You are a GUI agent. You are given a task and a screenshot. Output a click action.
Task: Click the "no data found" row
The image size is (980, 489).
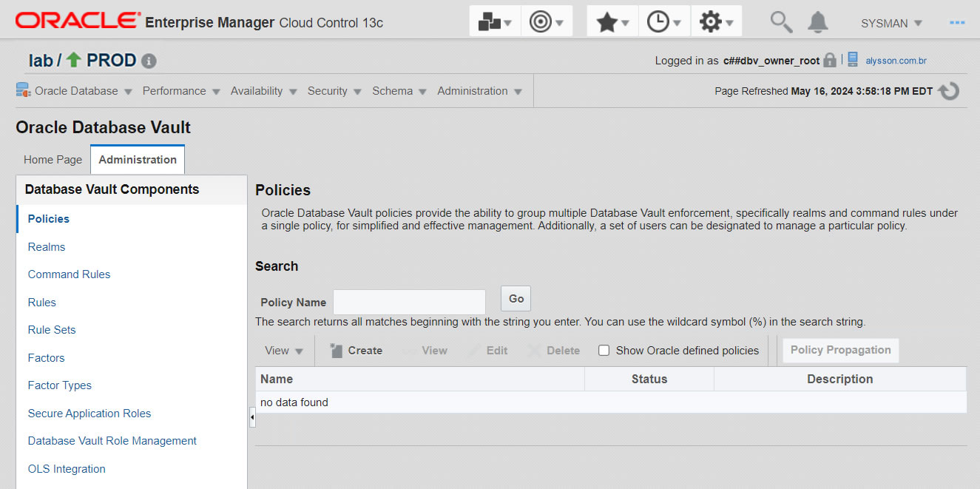[611, 402]
